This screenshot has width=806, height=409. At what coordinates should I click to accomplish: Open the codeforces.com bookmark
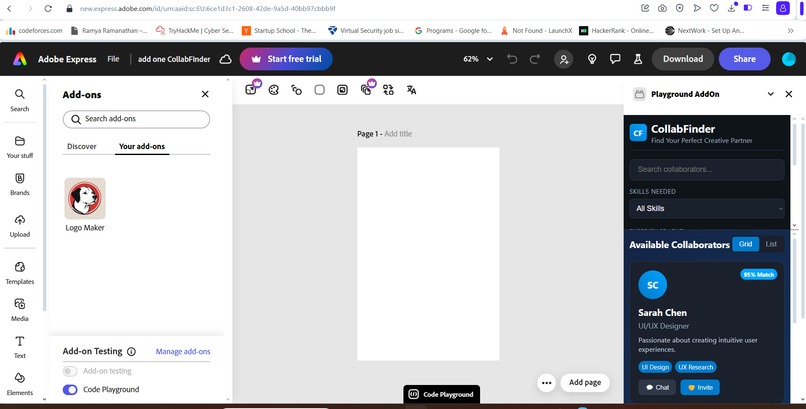click(x=34, y=31)
